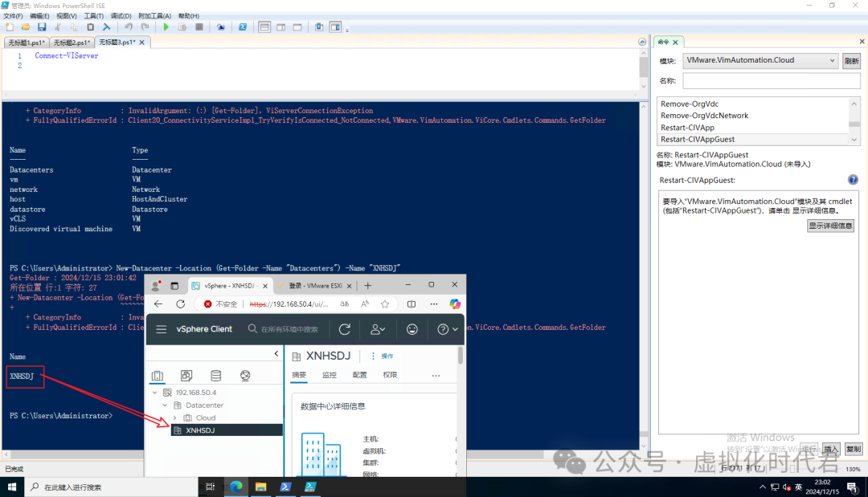Open a script file from the ISE toolbar
Image resolution: width=868 pixels, height=497 pixels.
pos(26,27)
